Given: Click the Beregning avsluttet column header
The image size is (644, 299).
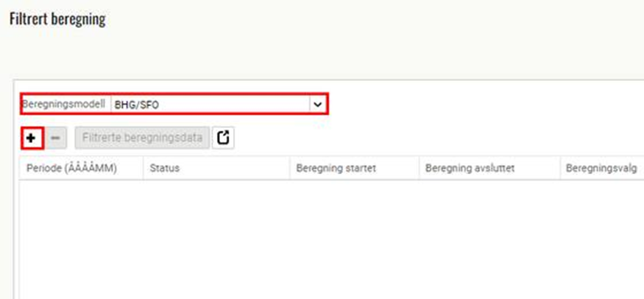Looking at the screenshot, I should coord(470,168).
